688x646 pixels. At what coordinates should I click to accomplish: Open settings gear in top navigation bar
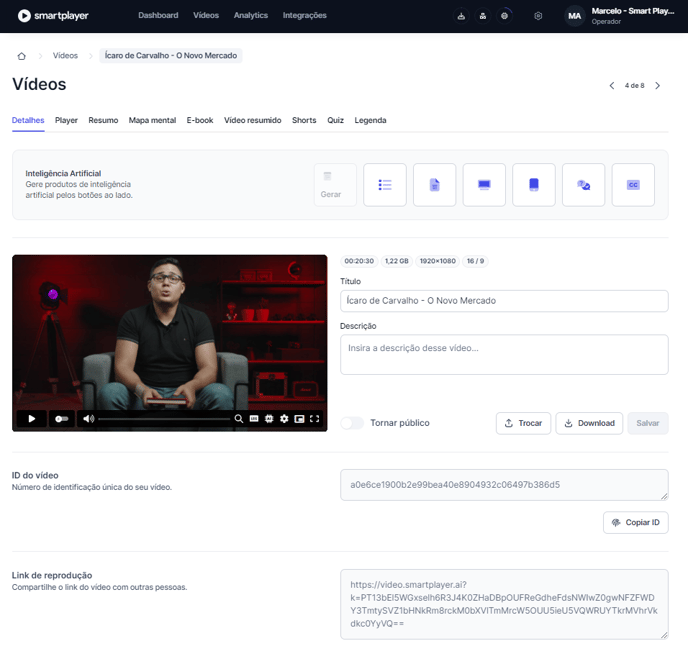click(538, 16)
